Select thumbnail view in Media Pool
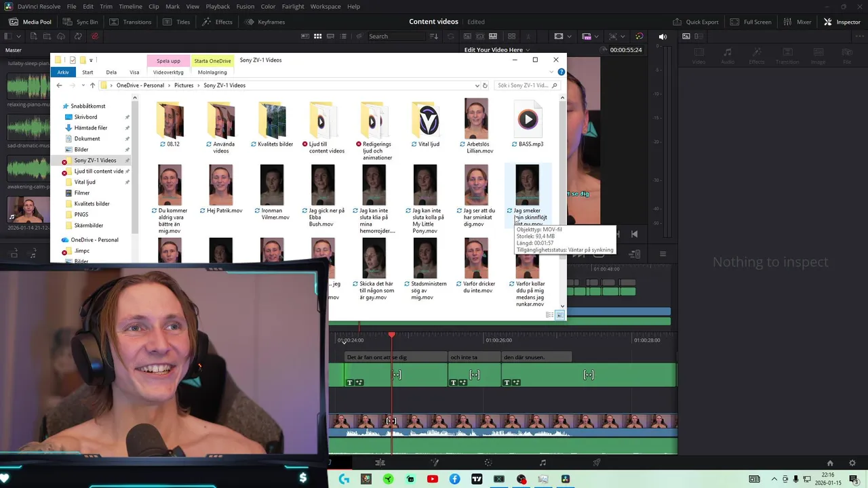This screenshot has width=868, height=488. (x=317, y=36)
